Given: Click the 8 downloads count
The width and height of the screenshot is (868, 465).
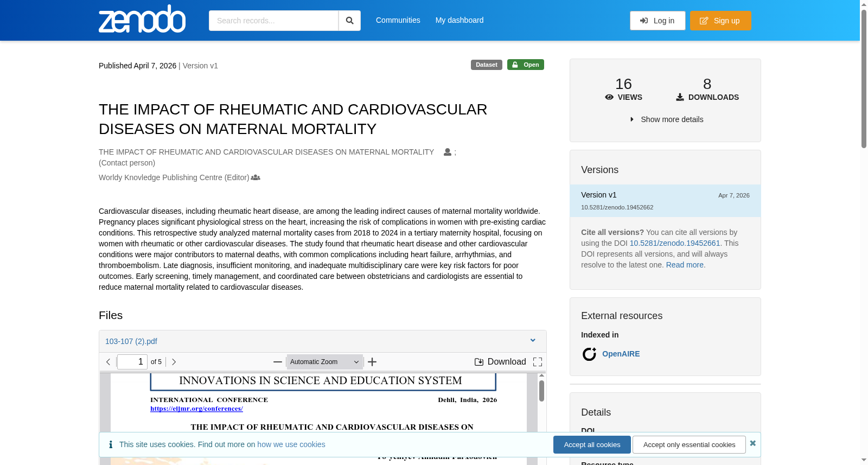Looking at the screenshot, I should pyautogui.click(x=707, y=84).
